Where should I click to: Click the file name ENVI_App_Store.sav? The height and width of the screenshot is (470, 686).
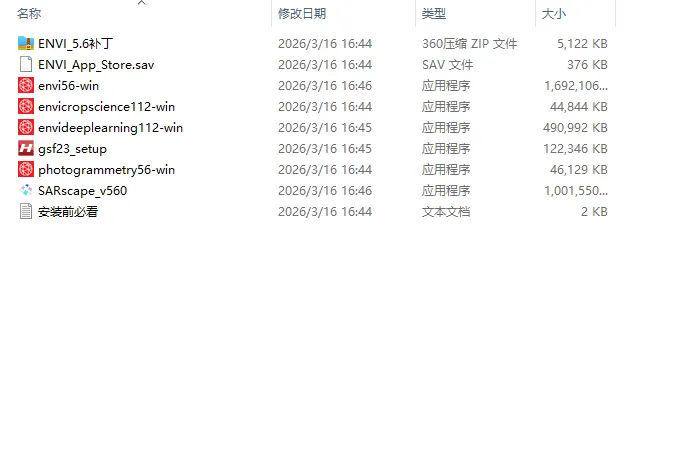[96, 65]
